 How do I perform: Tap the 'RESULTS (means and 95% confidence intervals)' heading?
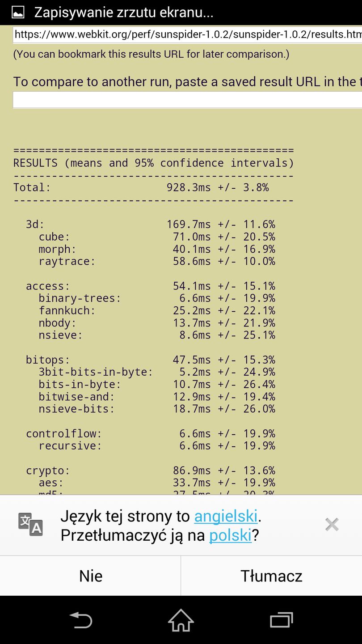153,163
